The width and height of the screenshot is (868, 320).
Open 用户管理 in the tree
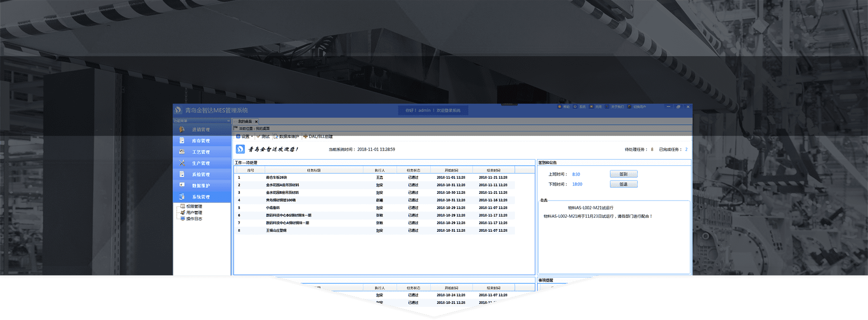(x=194, y=213)
